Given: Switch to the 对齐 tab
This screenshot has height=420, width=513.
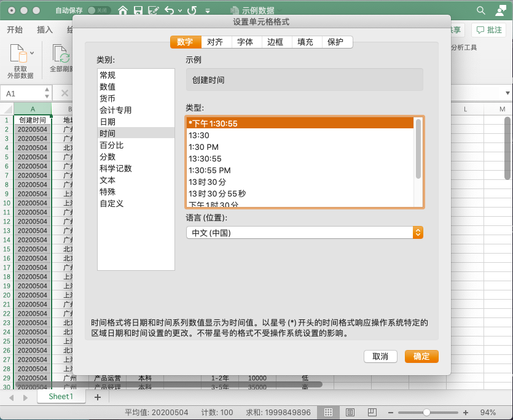Looking at the screenshot, I should 215,42.
